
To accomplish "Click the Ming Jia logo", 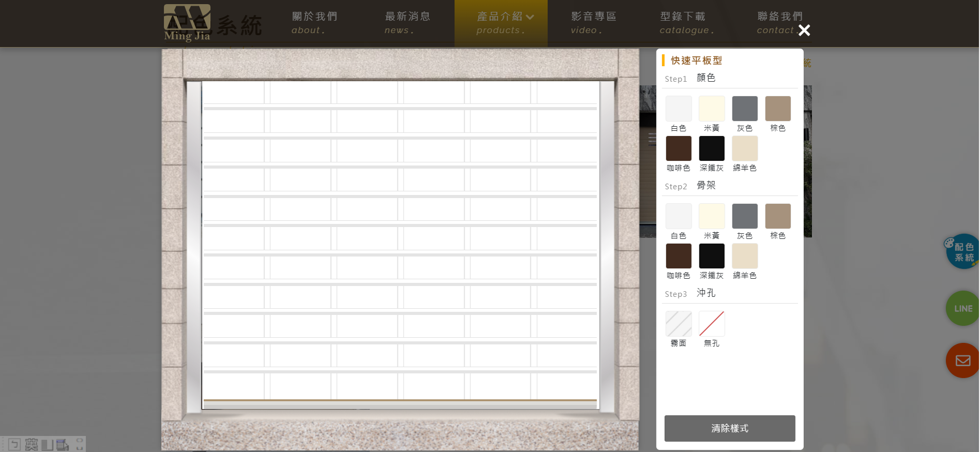I will [x=187, y=23].
